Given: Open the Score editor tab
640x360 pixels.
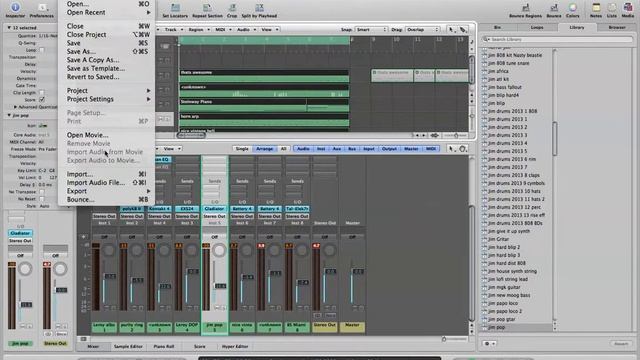Looking at the screenshot, I should 200,347.
